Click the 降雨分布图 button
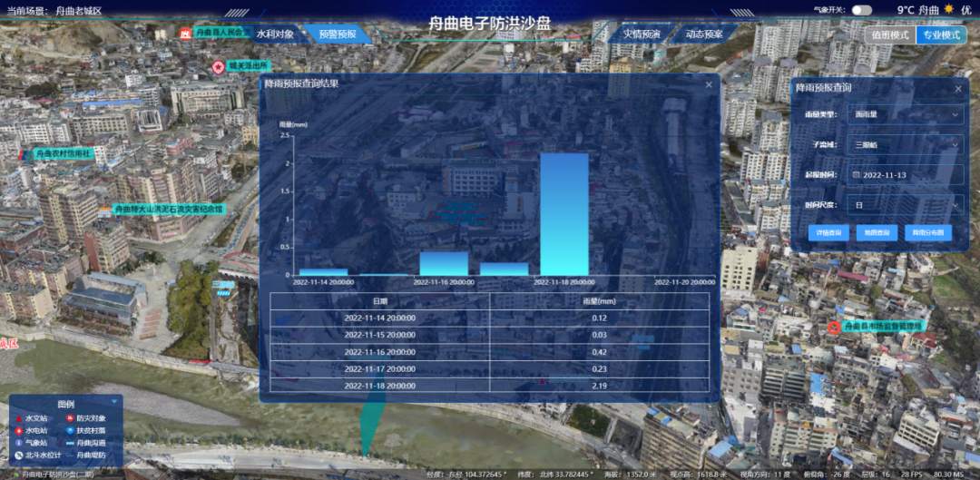Image resolution: width=980 pixels, height=480 pixels. click(x=927, y=233)
